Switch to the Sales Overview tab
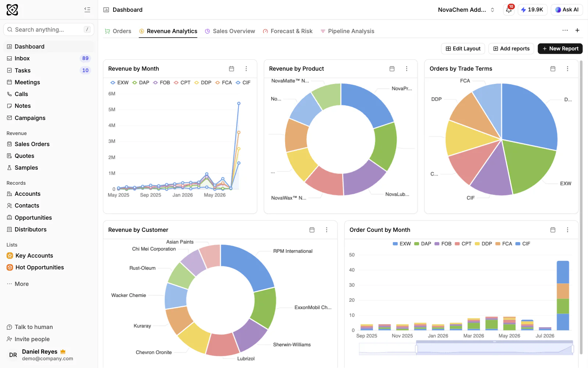The width and height of the screenshot is (588, 368). point(230,31)
